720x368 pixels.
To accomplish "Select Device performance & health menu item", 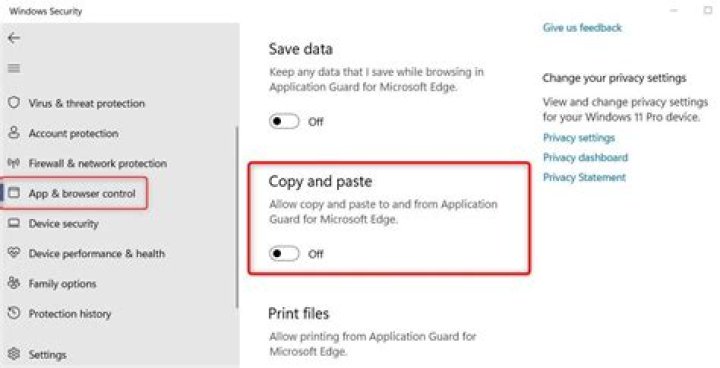I will [86, 253].
